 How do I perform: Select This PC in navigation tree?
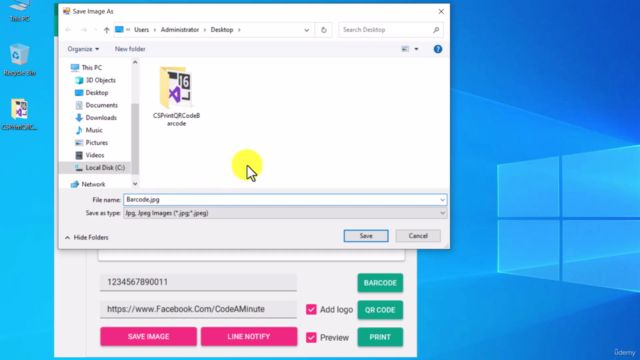coord(91,67)
